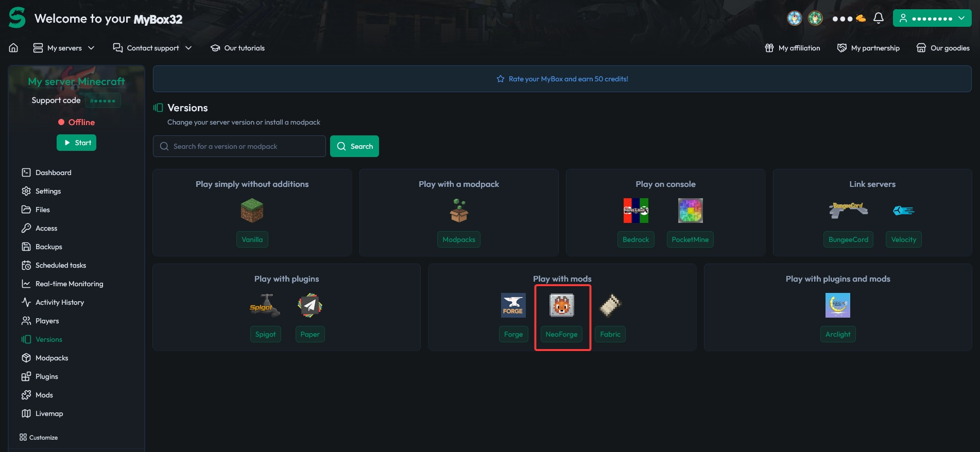Go to Real-time Monitoring page
Viewport: 980px width, 452px height.
click(x=69, y=284)
